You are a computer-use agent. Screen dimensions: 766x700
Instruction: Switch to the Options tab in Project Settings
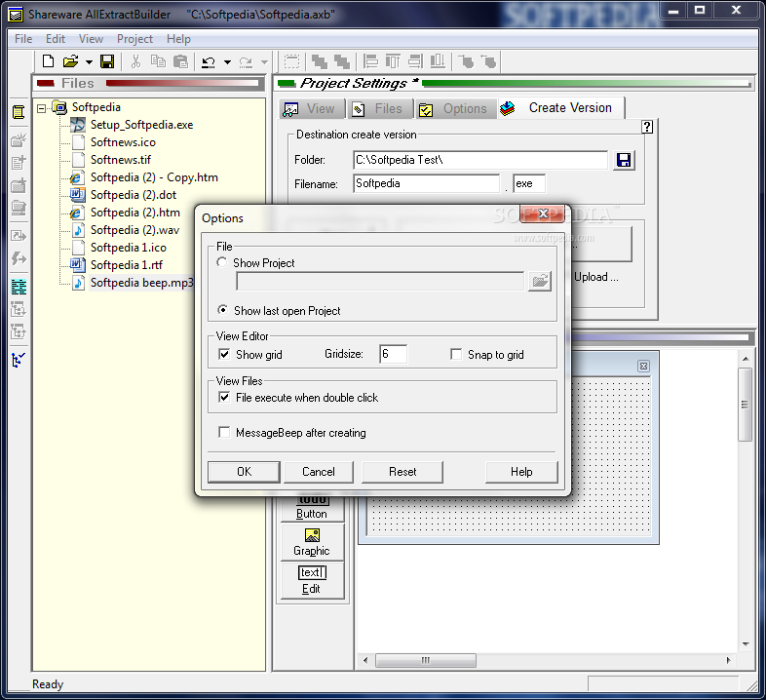(x=455, y=108)
